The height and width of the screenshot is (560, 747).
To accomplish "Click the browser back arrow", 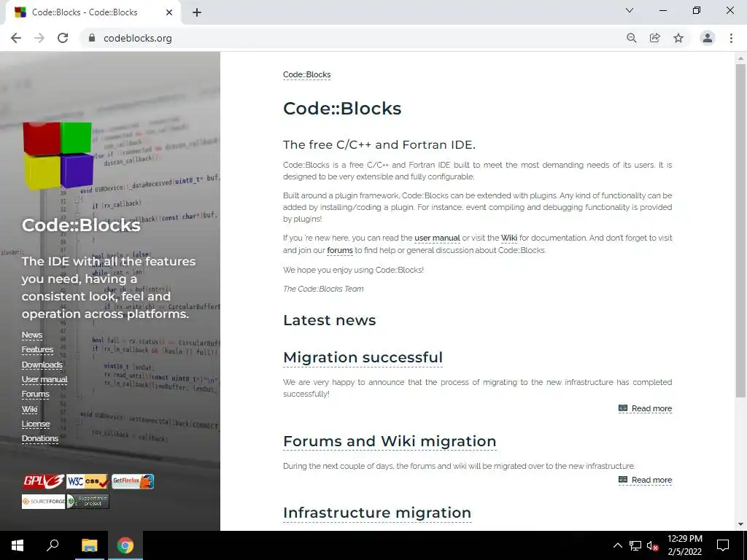I will click(x=16, y=38).
